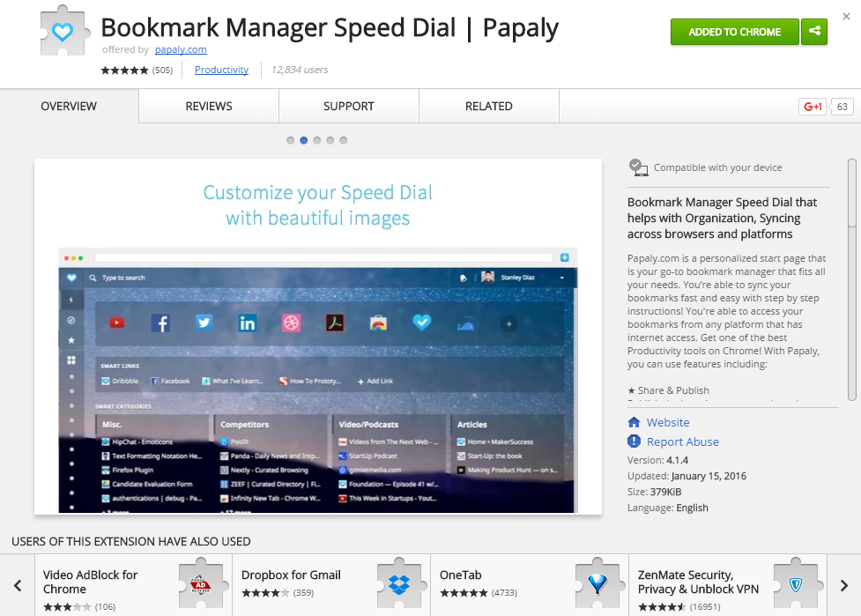The height and width of the screenshot is (616, 861).
Task: Click the Google +1 button
Action: click(813, 107)
